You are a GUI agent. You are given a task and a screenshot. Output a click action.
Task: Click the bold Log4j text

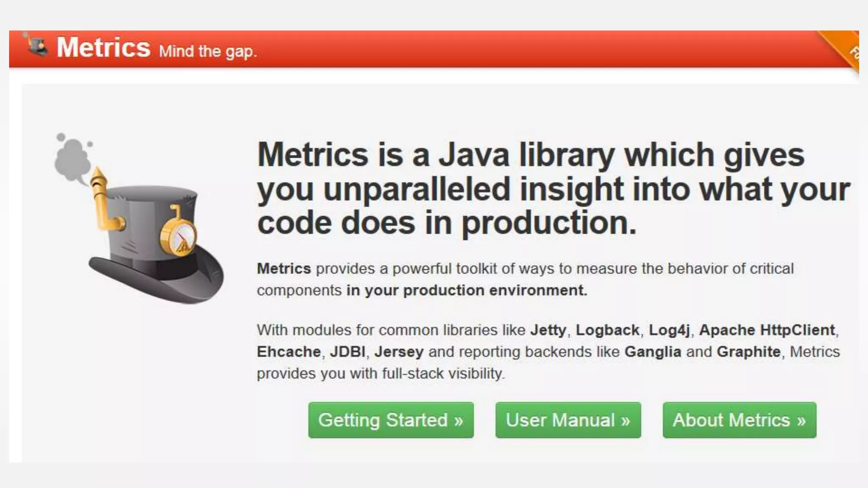pos(669,330)
